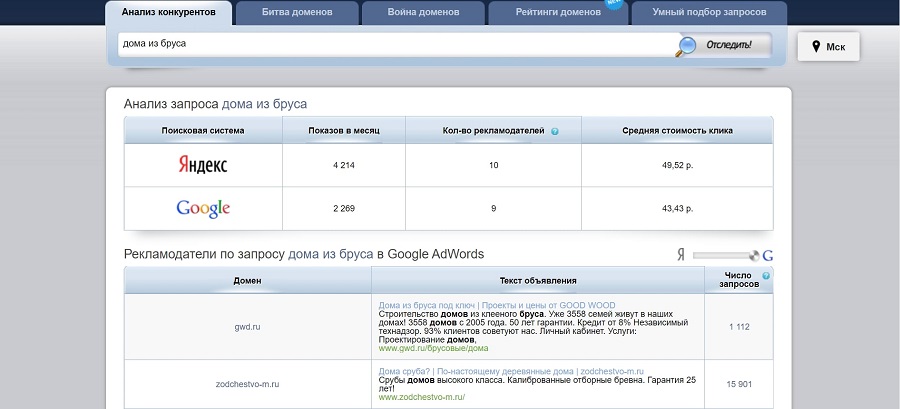Open the Мск region selector
The width and height of the screenshot is (900, 409).
coord(828,46)
